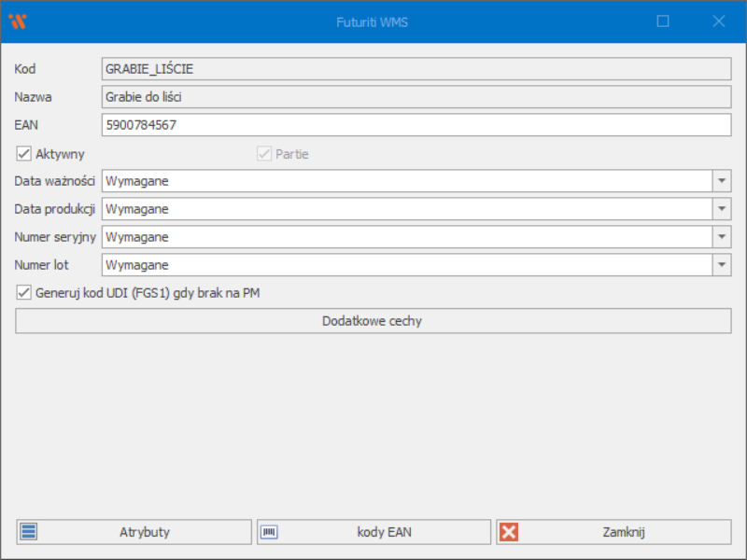The height and width of the screenshot is (560, 747).
Task: Expand the Numer seryjny combo box
Action: (722, 237)
